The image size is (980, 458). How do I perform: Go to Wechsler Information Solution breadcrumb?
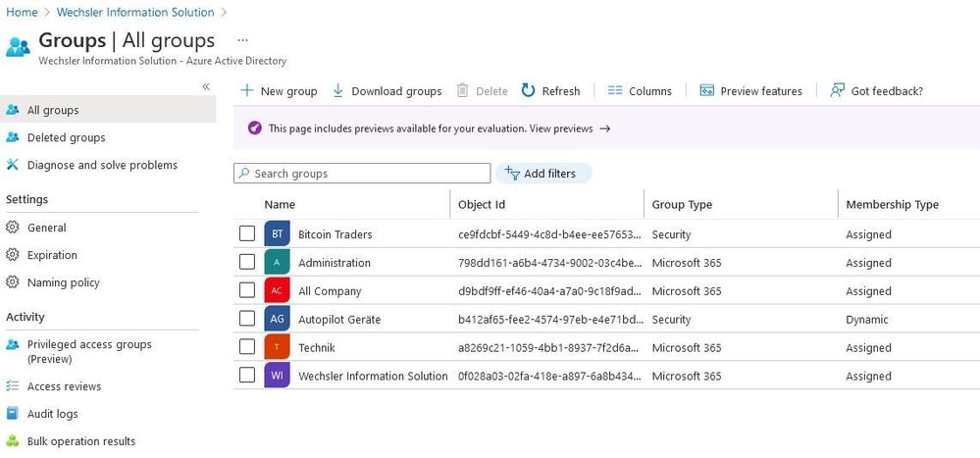135,12
